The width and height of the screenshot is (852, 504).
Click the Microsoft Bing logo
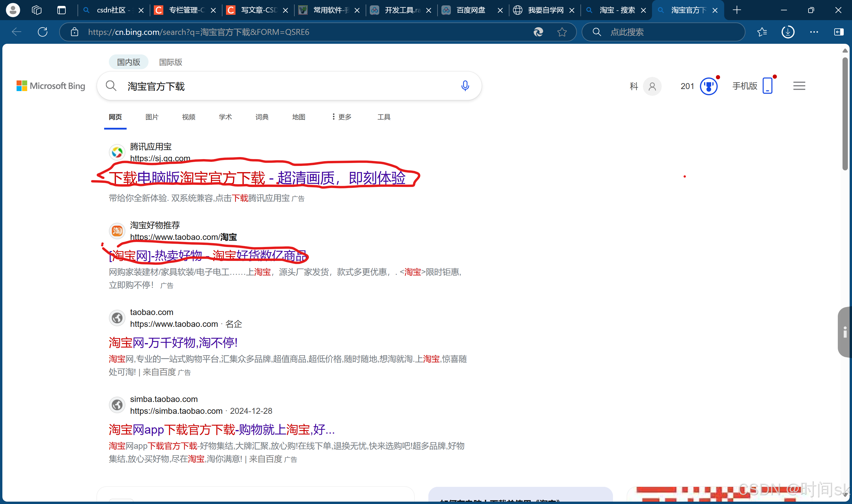tap(51, 86)
